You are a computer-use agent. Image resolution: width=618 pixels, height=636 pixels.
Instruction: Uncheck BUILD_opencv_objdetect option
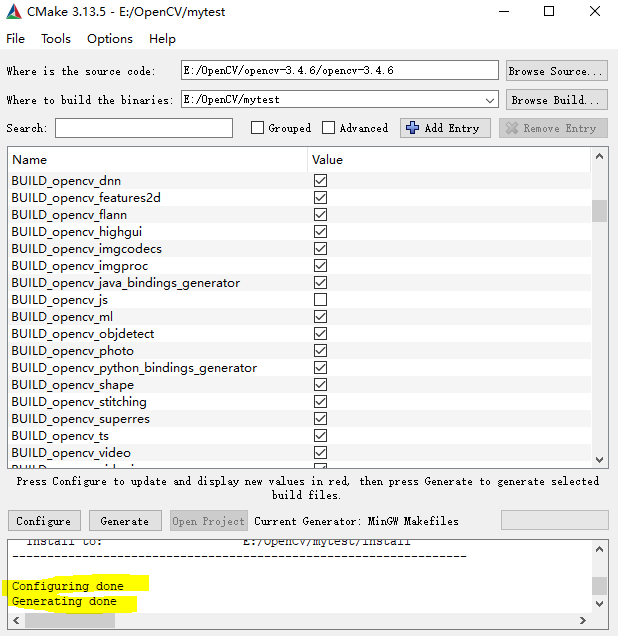click(320, 334)
